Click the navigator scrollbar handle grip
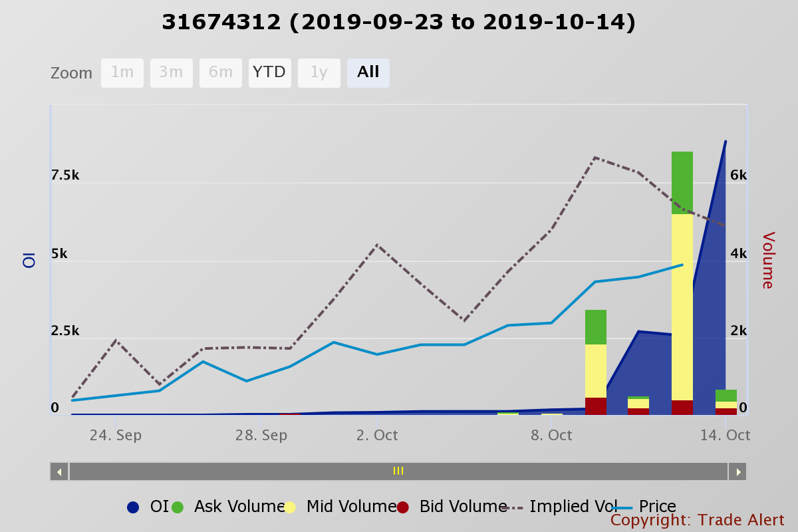798x532 pixels. pyautogui.click(x=398, y=471)
